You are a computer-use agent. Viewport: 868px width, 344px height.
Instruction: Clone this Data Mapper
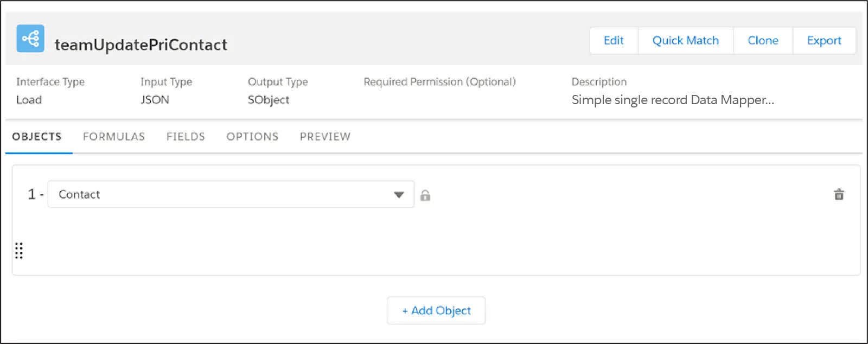pyautogui.click(x=763, y=41)
